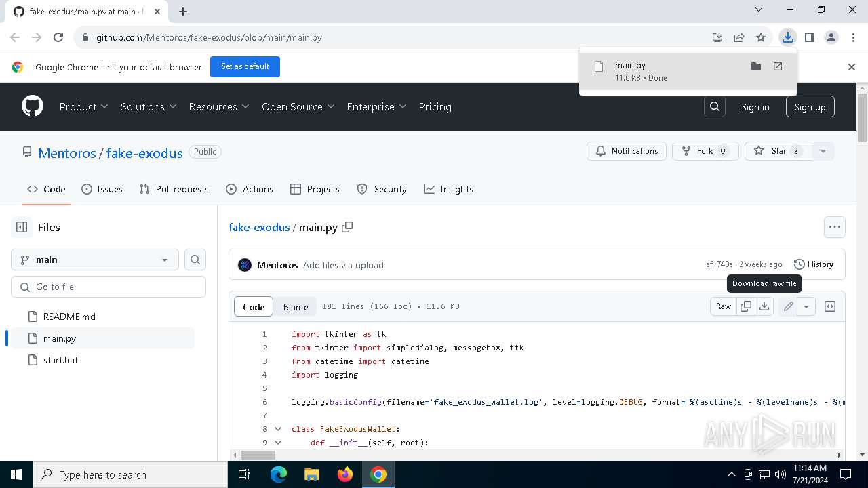Open new browser tab plus button
This screenshot has height=488, width=868.
(x=183, y=11)
